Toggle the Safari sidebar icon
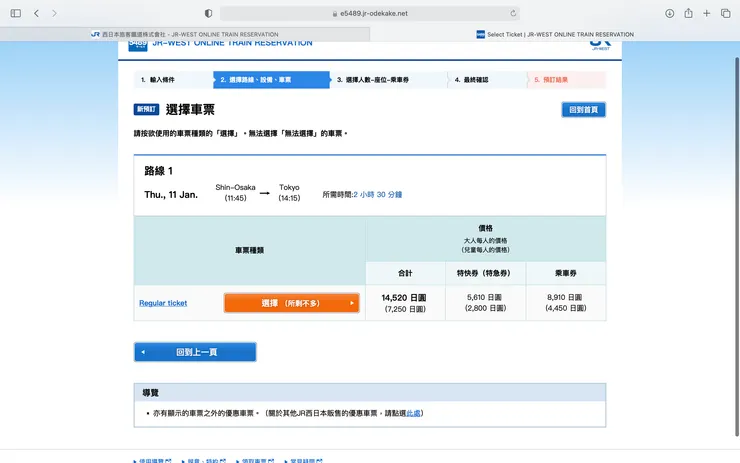Viewport: 740px width, 463px height. coord(15,13)
